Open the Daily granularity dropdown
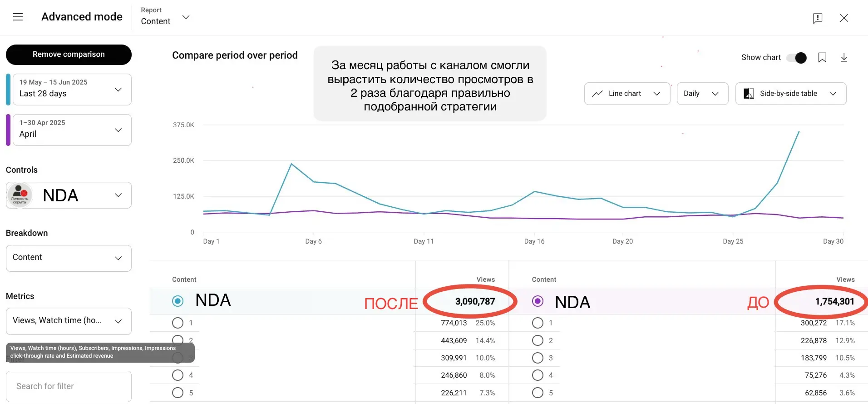 (702, 94)
